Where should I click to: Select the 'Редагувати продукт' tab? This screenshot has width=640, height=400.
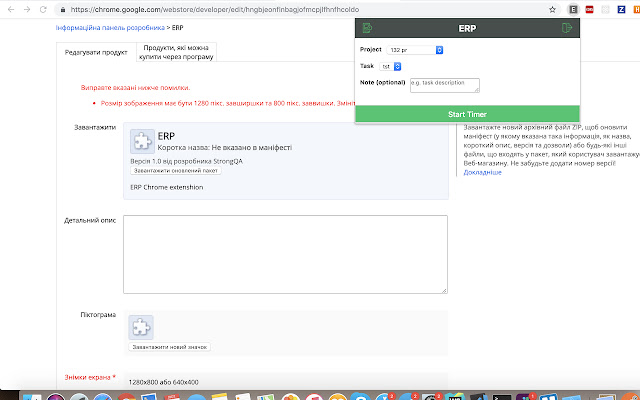coord(96,52)
